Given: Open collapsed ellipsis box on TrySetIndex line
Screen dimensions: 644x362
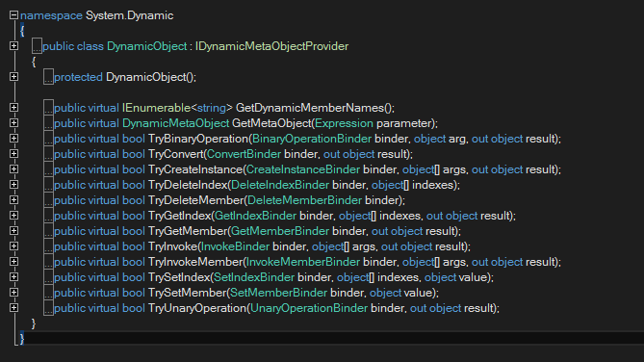Looking at the screenshot, I should pos(48,277).
